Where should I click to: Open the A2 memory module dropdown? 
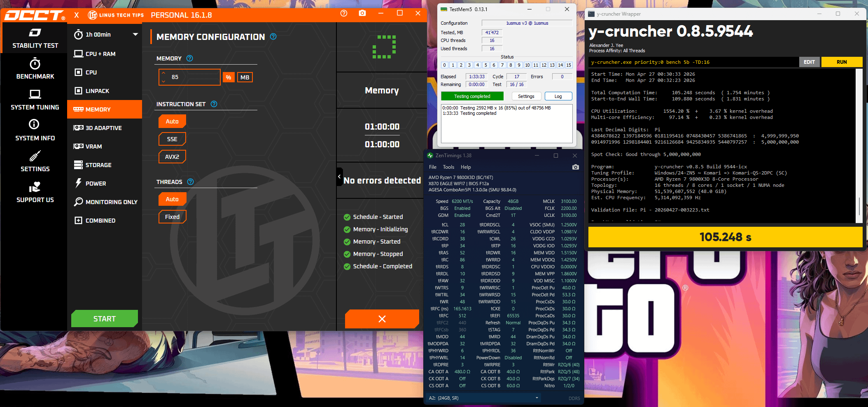coord(537,398)
